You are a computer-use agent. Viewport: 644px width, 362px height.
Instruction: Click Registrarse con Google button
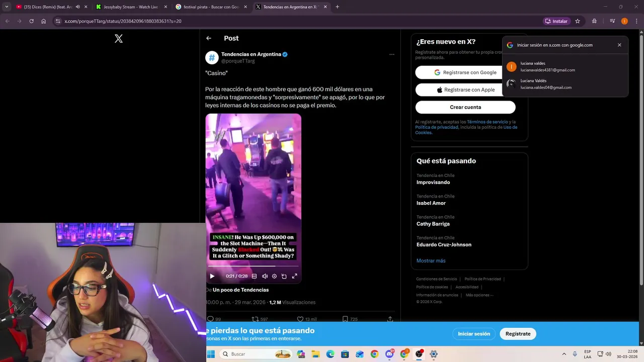(x=465, y=72)
